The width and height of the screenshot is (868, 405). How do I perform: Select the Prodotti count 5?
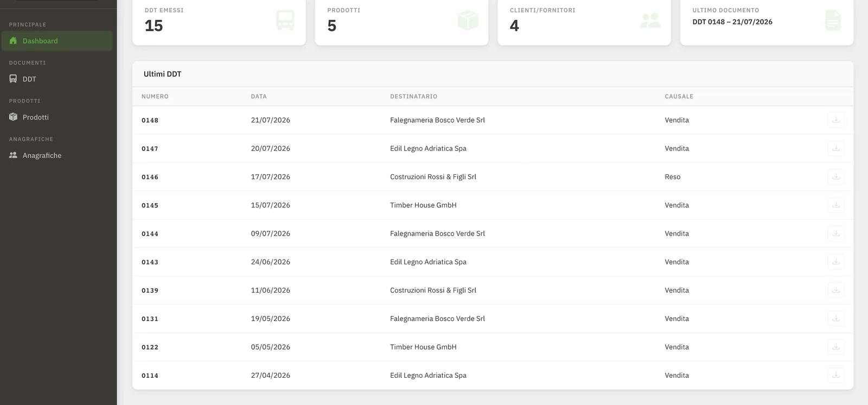pyautogui.click(x=332, y=26)
